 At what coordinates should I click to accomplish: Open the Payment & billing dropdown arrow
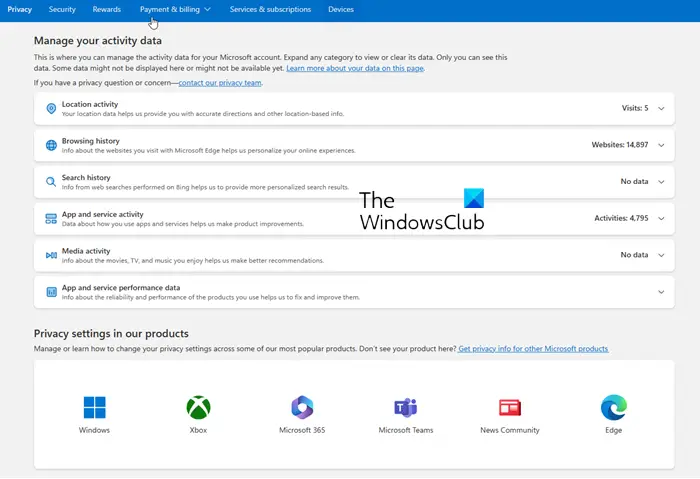point(207,9)
